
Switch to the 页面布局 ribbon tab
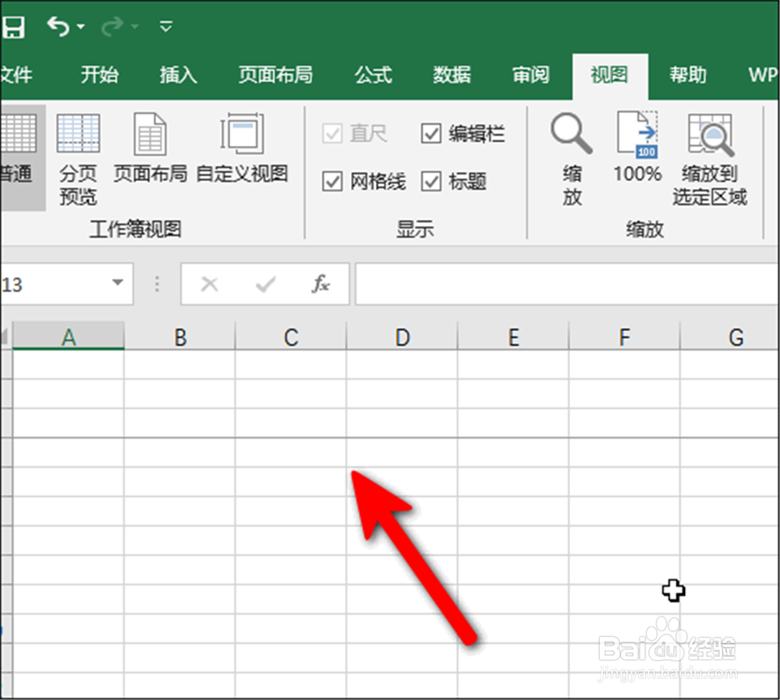pos(275,75)
